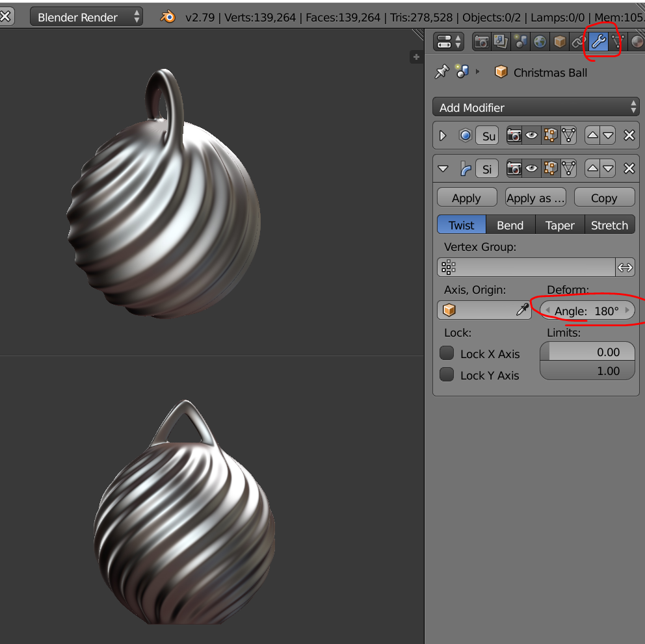Image resolution: width=645 pixels, height=644 pixels.
Task: Expand the Subsurf modifier panel
Action: [443, 135]
